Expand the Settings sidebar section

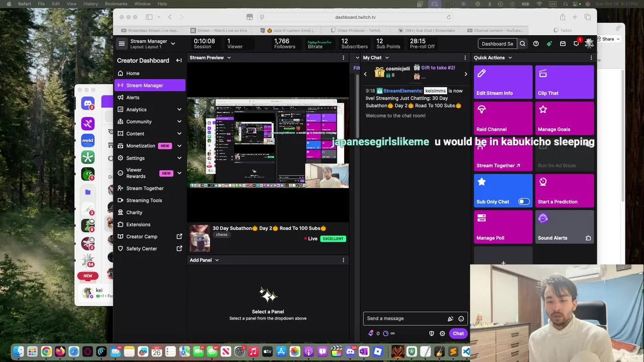pos(179,158)
